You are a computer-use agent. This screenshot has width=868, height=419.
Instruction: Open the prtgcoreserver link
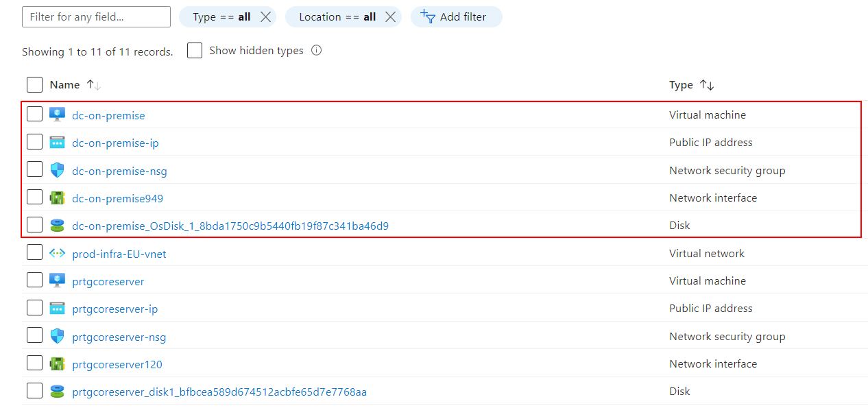tap(108, 281)
